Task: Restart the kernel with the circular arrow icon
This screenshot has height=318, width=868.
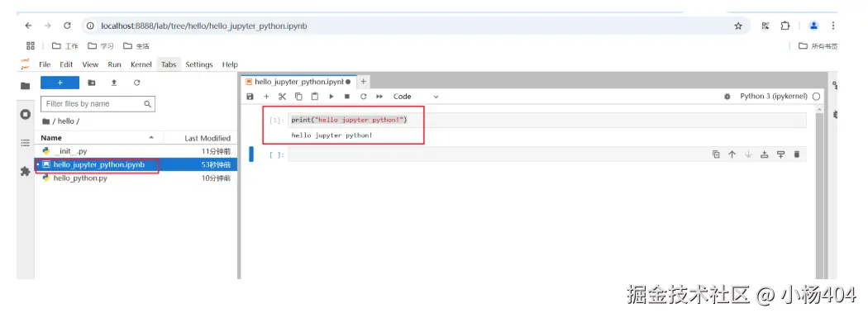Action: coord(363,97)
